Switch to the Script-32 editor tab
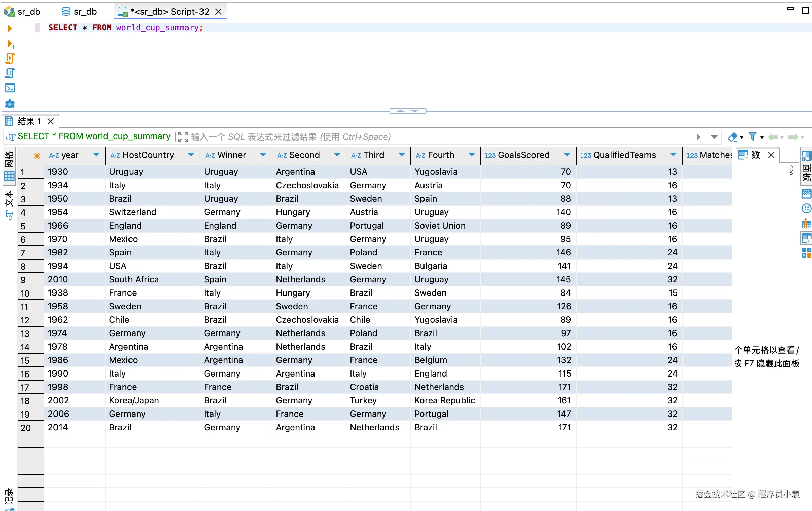The width and height of the screenshot is (812, 511). point(170,12)
